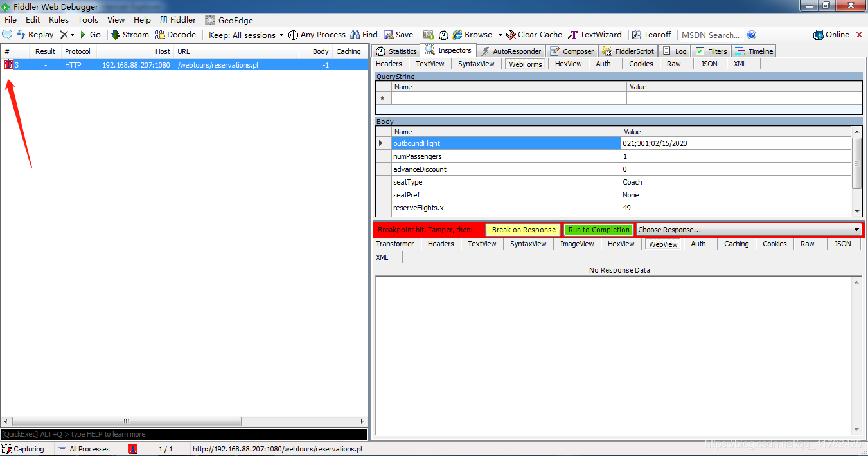Switch to the Statistics tab
This screenshot has width=868, height=456.
(x=396, y=51)
